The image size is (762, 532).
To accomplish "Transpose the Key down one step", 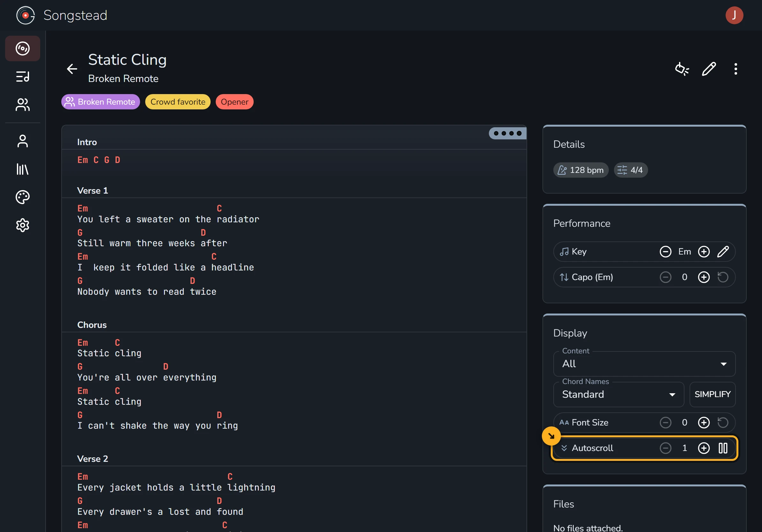I will tap(665, 252).
